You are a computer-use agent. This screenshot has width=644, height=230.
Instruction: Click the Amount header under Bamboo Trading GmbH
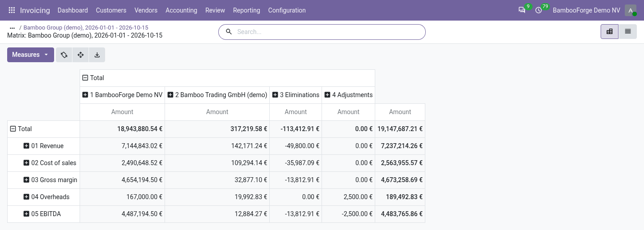(217, 112)
